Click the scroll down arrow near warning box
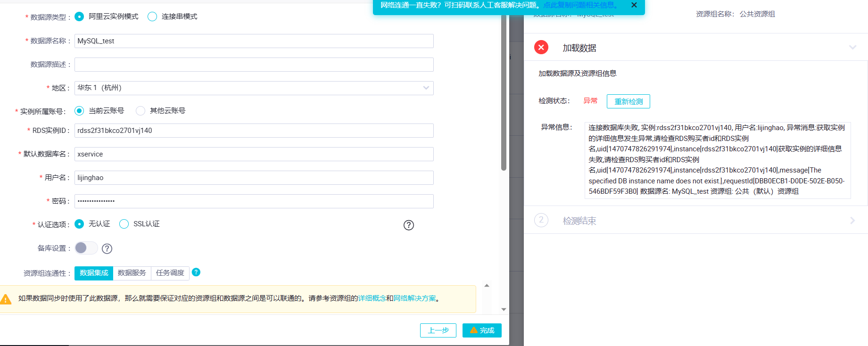Screen dimensions: 868x346 (x=504, y=310)
